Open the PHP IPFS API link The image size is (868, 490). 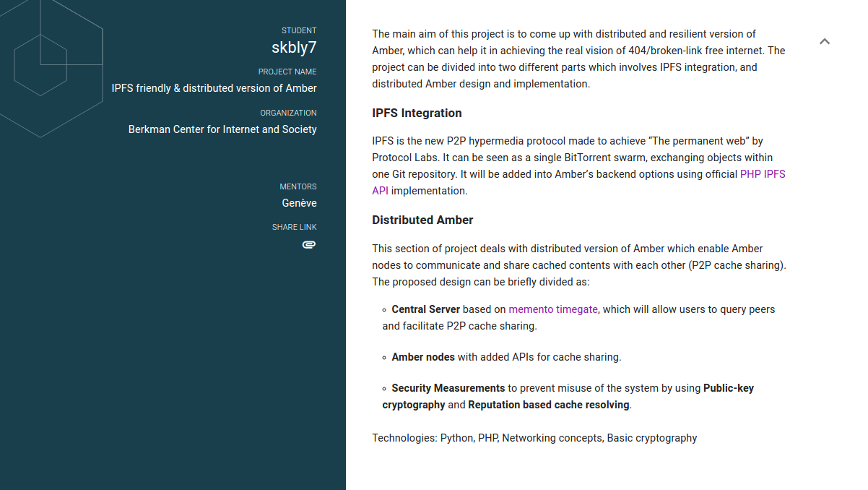click(x=763, y=174)
